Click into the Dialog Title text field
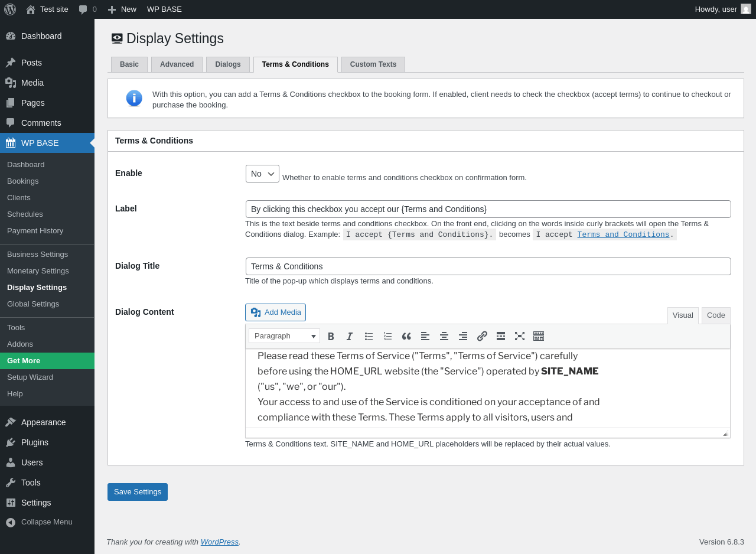This screenshot has height=554, width=756. (488, 266)
